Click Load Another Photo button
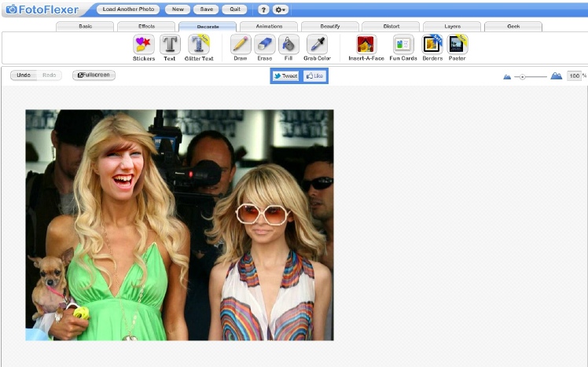The width and height of the screenshot is (588, 367). (128, 9)
